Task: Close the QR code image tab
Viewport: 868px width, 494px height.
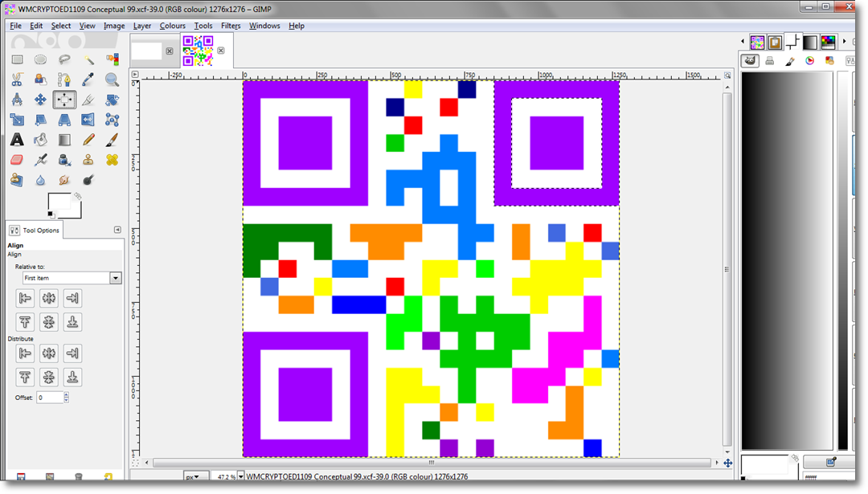Action: click(221, 51)
